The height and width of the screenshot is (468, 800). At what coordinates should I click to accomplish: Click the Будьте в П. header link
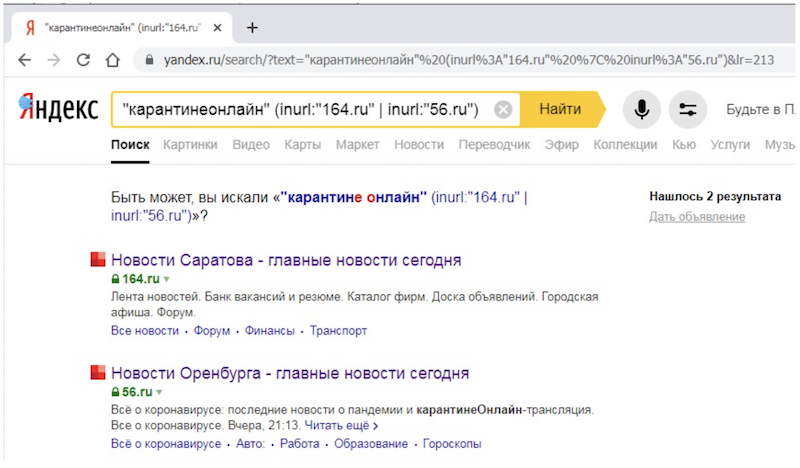click(x=760, y=109)
